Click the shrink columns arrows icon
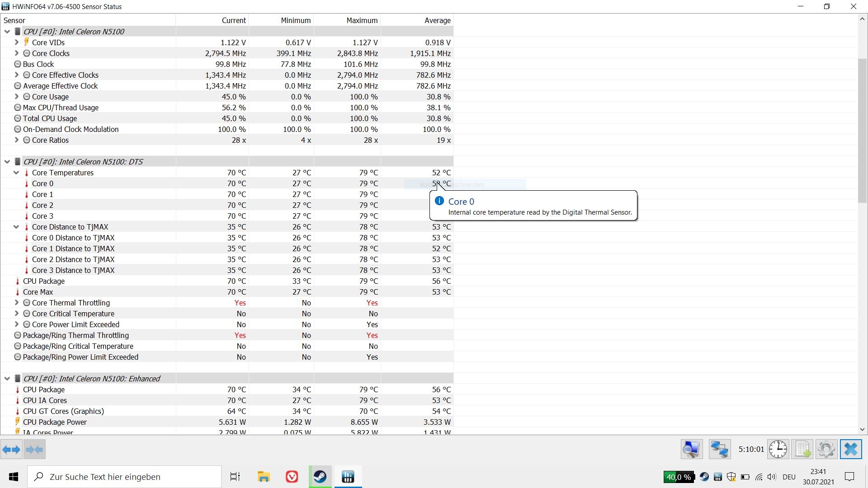The height and width of the screenshot is (488, 868). point(34,450)
